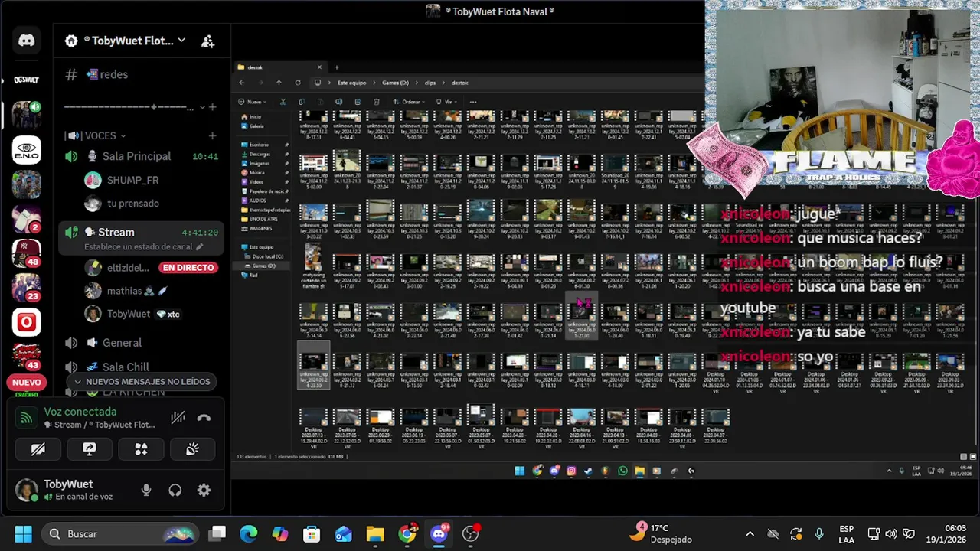The height and width of the screenshot is (551, 980).
Task: Open Windows Start button
Action: [x=24, y=533]
